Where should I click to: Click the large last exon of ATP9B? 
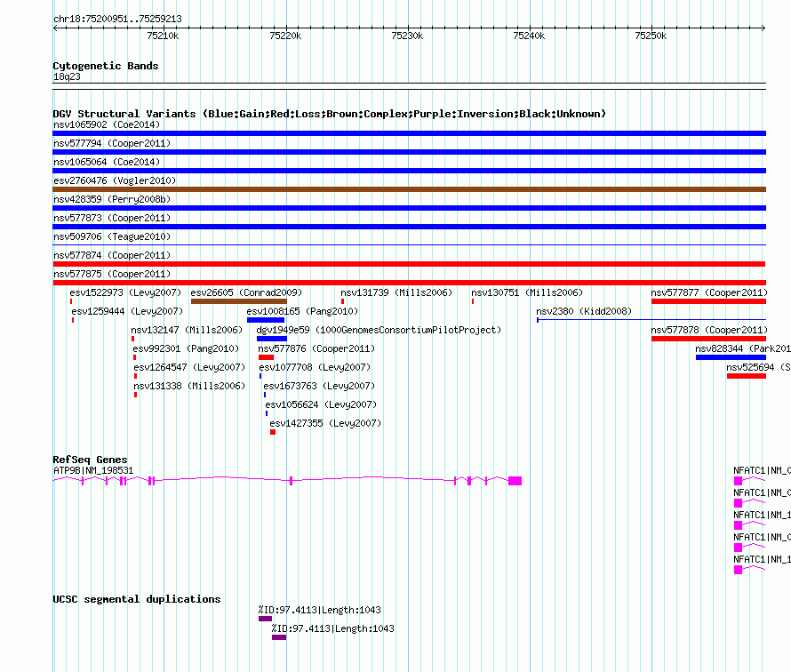click(x=515, y=481)
